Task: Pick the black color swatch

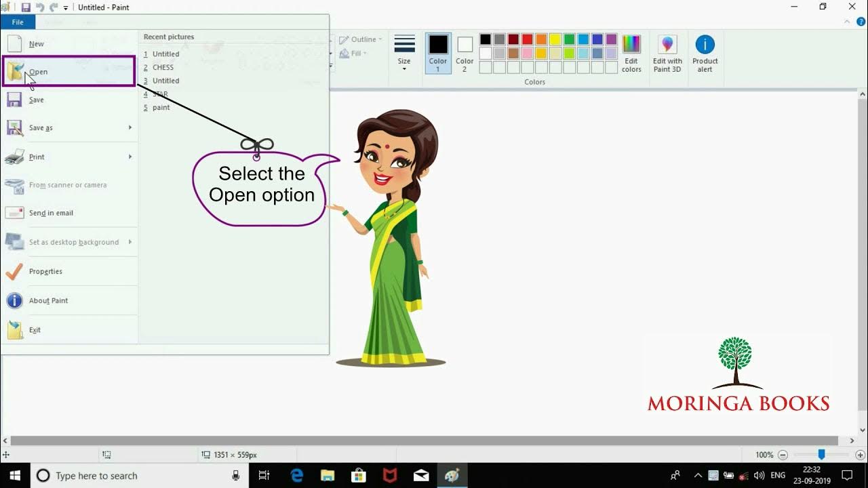Action: pyautogui.click(x=486, y=39)
